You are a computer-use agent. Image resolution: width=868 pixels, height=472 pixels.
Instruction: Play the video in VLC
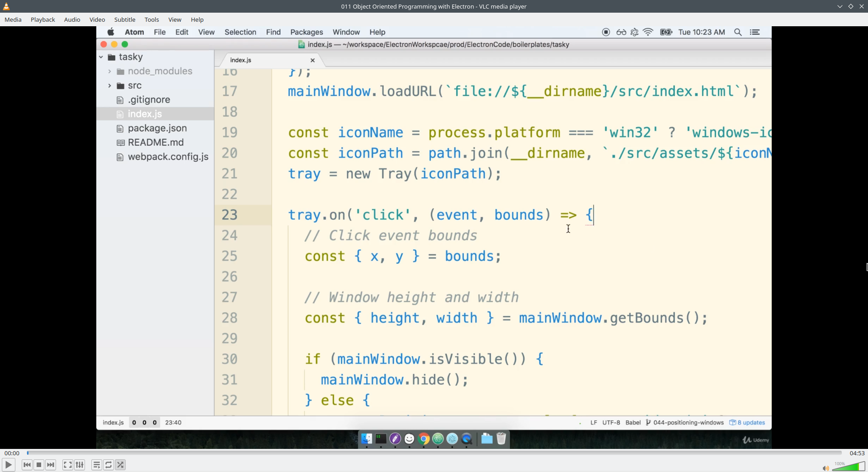tap(8, 465)
